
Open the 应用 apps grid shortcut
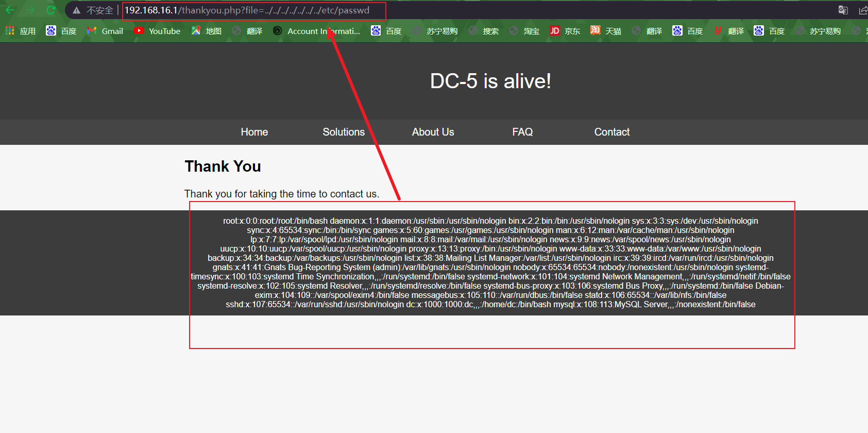(21, 31)
